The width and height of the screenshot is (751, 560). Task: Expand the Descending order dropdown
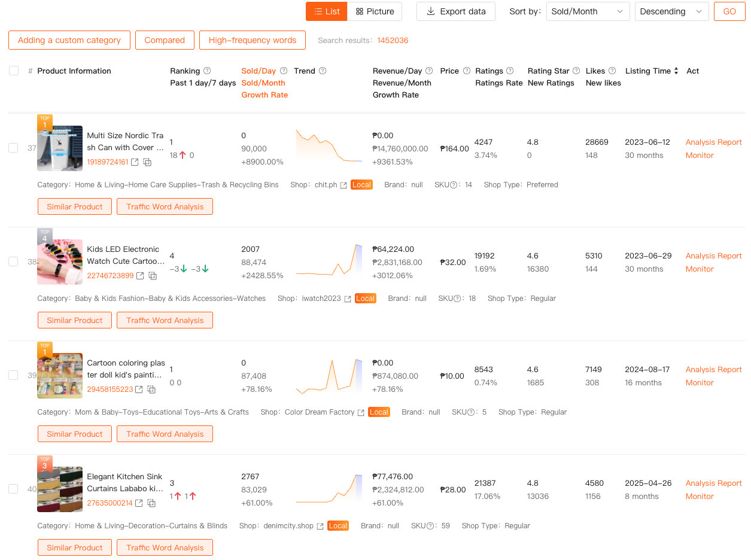tap(671, 11)
